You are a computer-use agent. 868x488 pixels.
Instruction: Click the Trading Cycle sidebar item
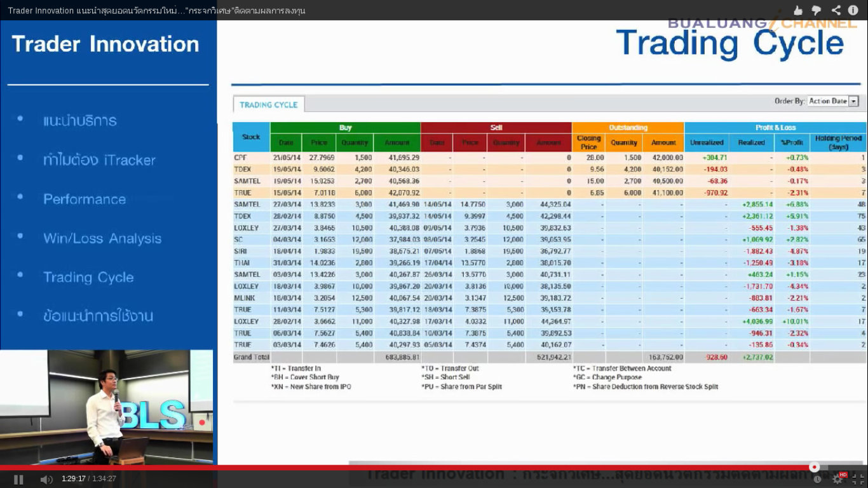88,278
